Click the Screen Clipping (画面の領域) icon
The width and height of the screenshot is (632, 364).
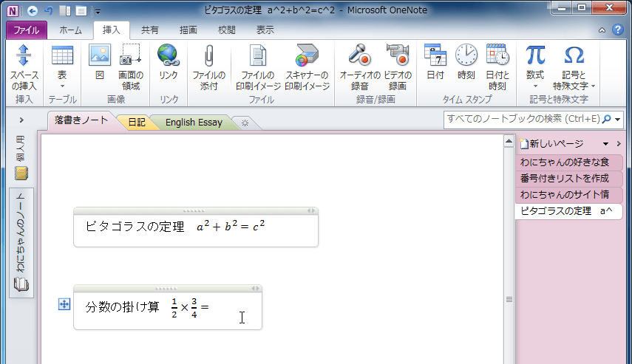tap(131, 55)
